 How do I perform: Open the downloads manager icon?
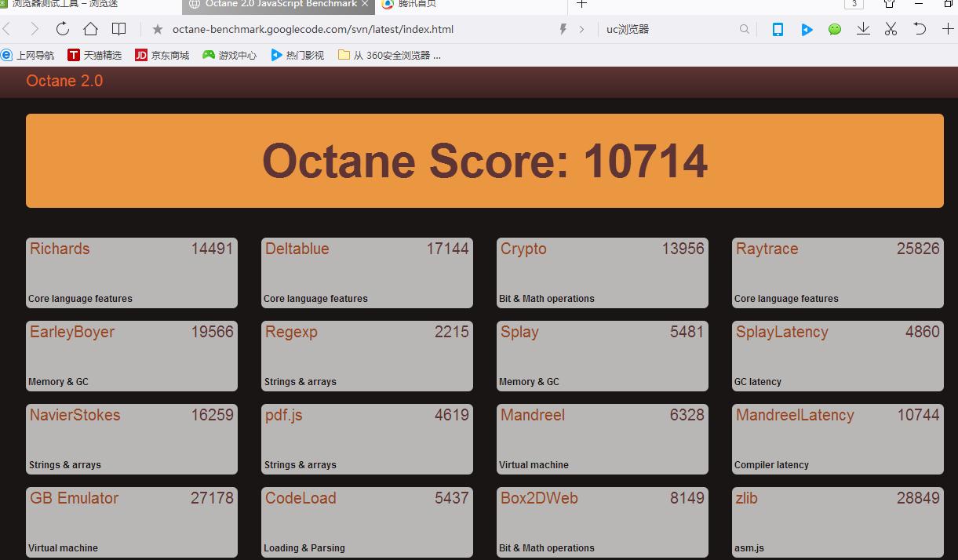pyautogui.click(x=863, y=29)
